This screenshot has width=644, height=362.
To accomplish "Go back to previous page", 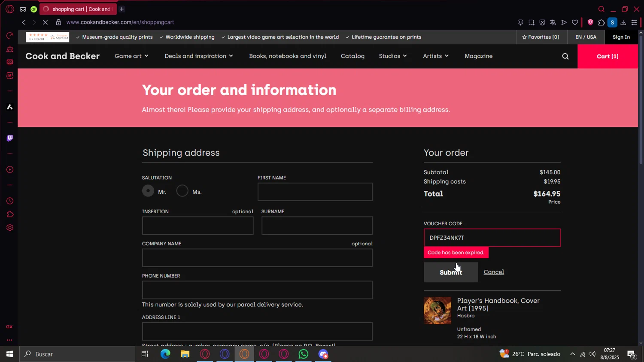I will point(24,22).
